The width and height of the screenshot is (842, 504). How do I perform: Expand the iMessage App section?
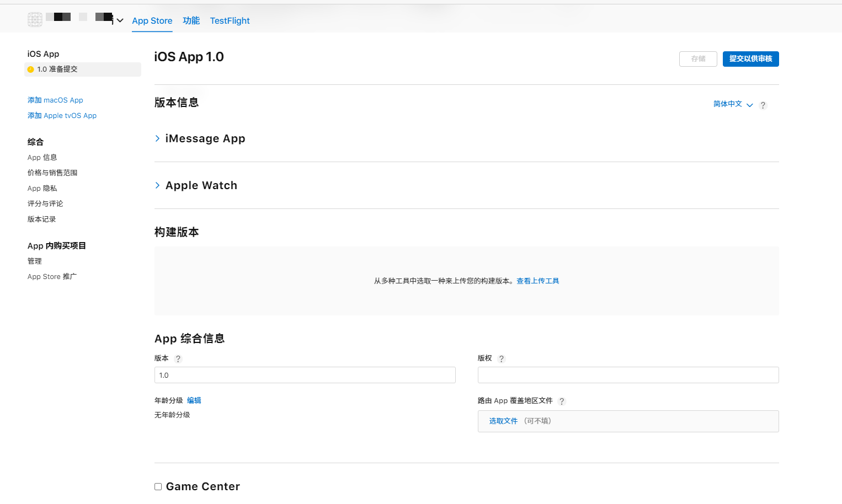point(158,138)
